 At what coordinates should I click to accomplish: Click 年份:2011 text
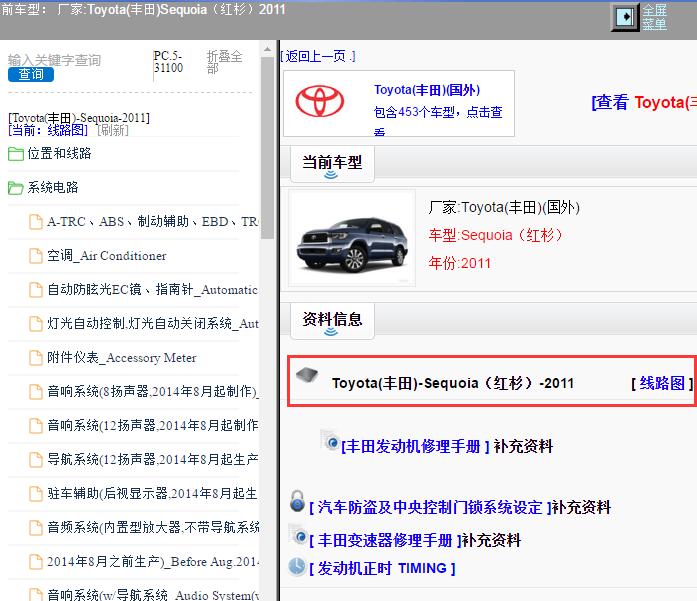click(460, 263)
